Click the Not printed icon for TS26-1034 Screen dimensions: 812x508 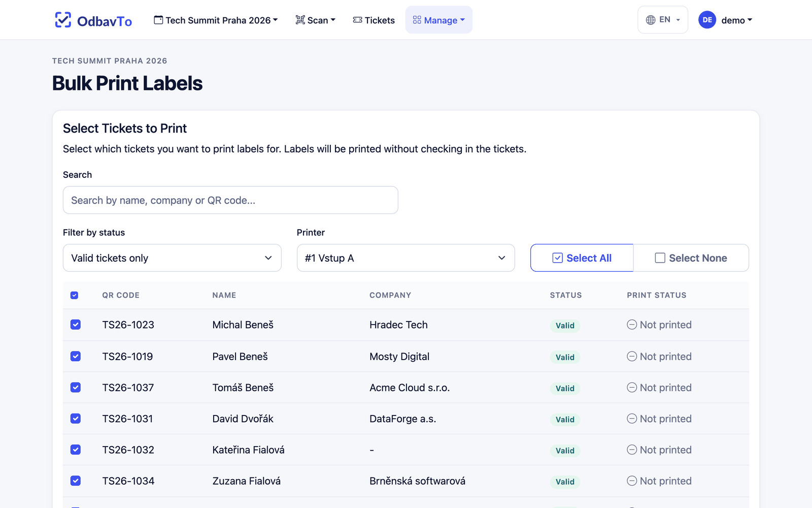[x=632, y=481]
